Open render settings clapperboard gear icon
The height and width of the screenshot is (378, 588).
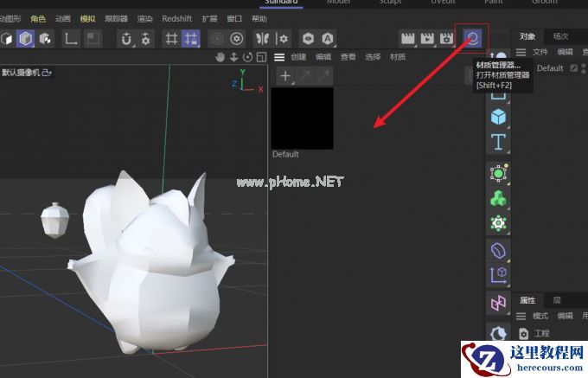pos(447,38)
